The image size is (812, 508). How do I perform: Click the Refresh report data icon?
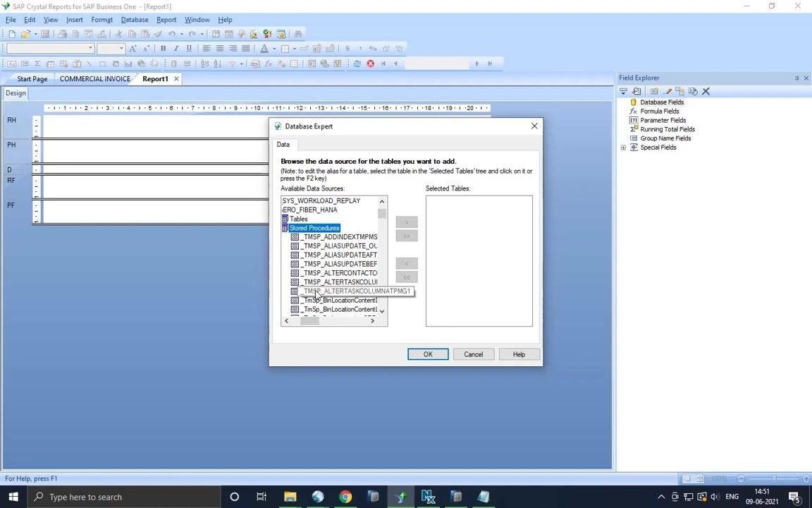click(357, 64)
